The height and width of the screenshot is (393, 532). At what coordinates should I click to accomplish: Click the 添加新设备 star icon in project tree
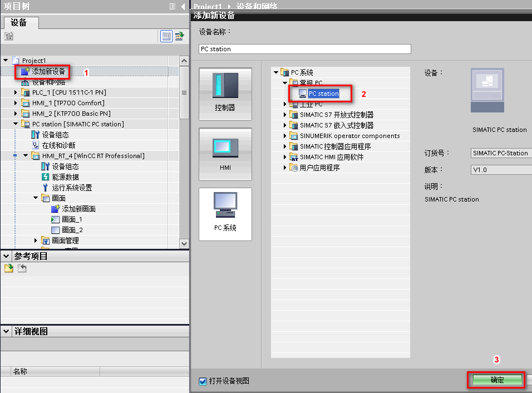tap(26, 71)
